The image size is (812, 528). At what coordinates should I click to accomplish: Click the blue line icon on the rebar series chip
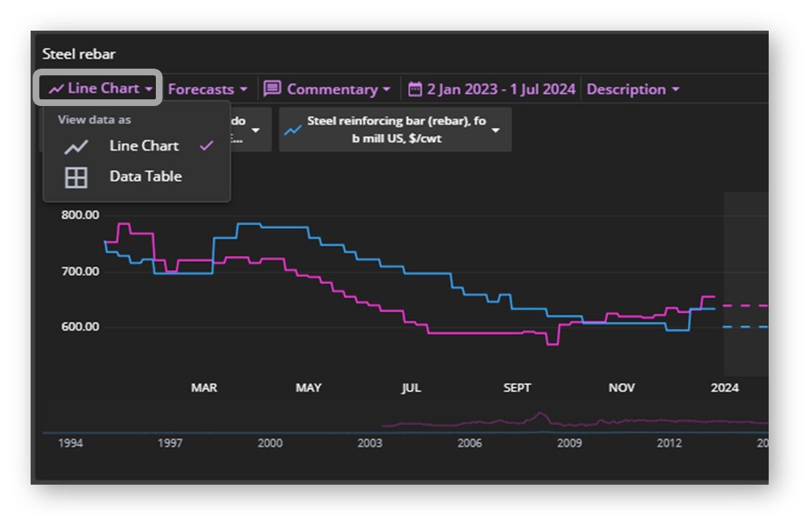[292, 130]
